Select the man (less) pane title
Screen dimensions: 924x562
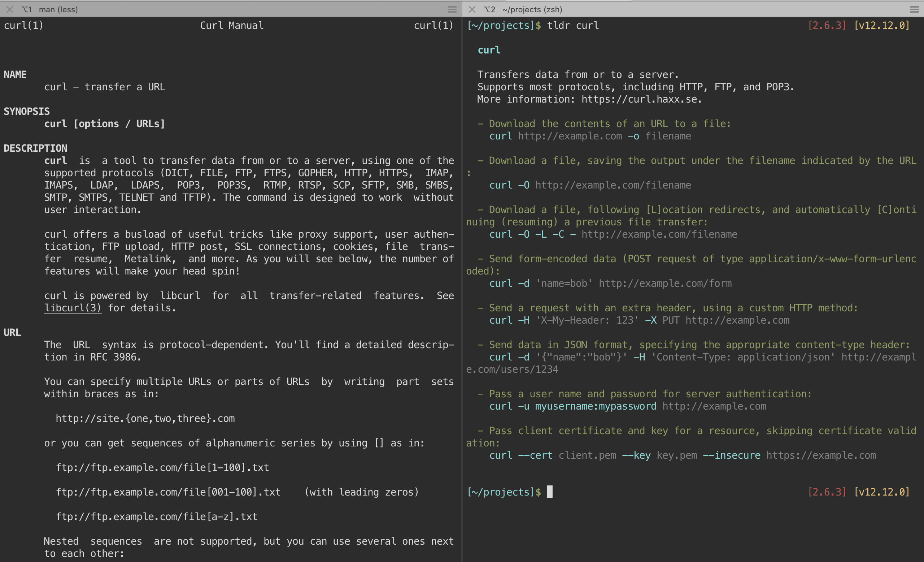pyautogui.click(x=58, y=9)
